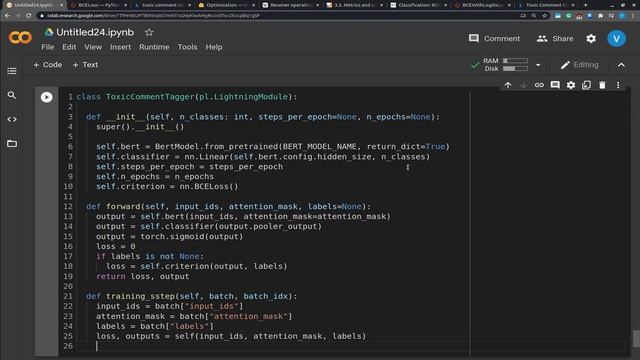The width and height of the screenshot is (640, 360).
Task: Open the Files folder panel
Action: pyautogui.click(x=12, y=144)
